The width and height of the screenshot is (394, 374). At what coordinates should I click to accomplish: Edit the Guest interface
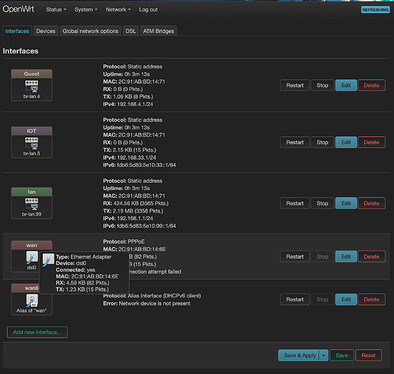click(346, 85)
